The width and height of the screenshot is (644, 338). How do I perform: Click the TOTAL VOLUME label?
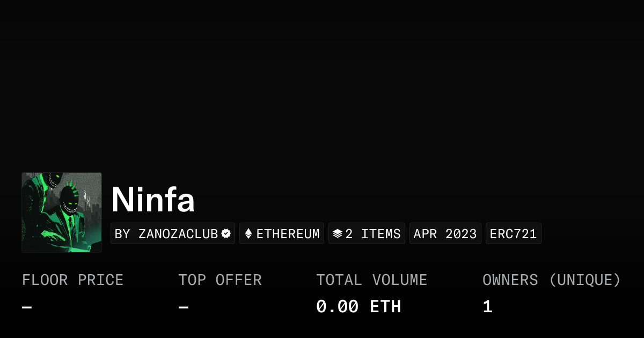coord(371,280)
